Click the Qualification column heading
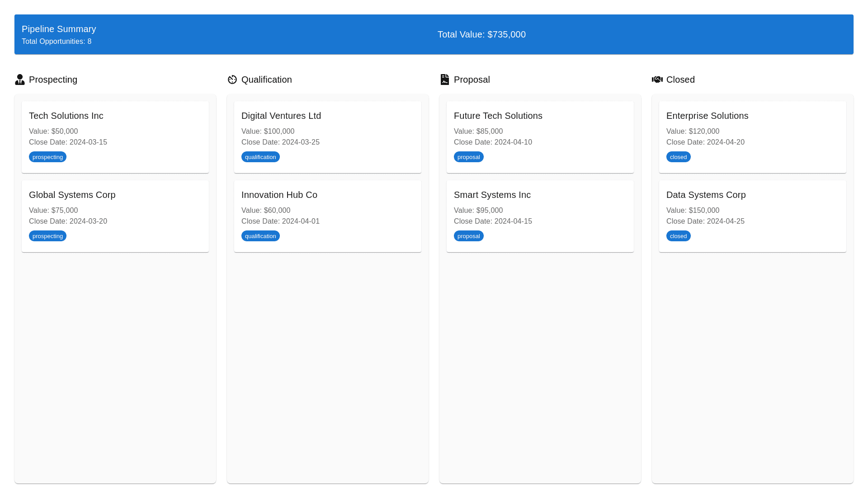 266,80
